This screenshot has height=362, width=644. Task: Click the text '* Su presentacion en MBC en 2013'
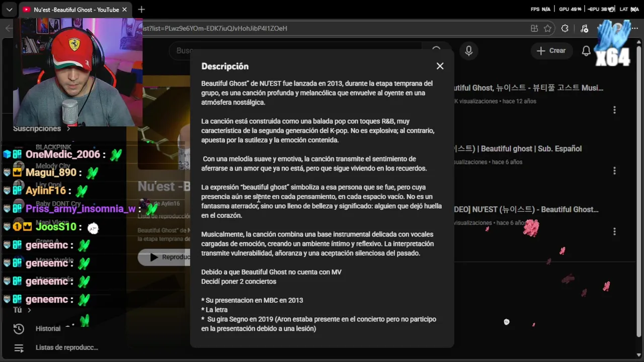[x=252, y=301]
